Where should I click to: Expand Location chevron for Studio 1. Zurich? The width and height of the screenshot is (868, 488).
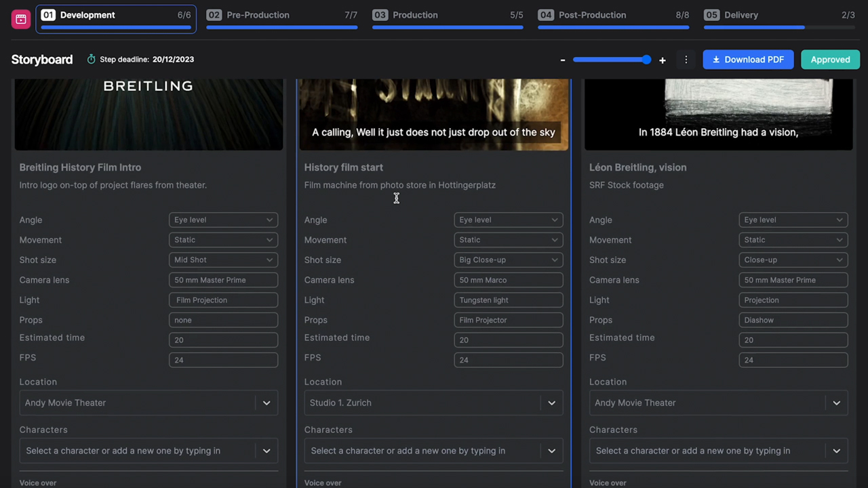pos(551,403)
